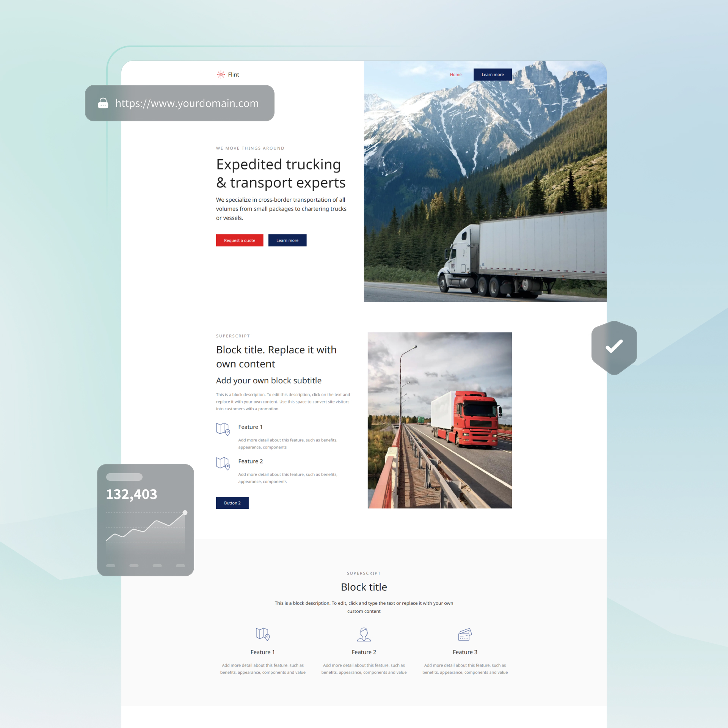The image size is (728, 728).
Task: Click the shield checkmark security icon
Action: coord(614,345)
